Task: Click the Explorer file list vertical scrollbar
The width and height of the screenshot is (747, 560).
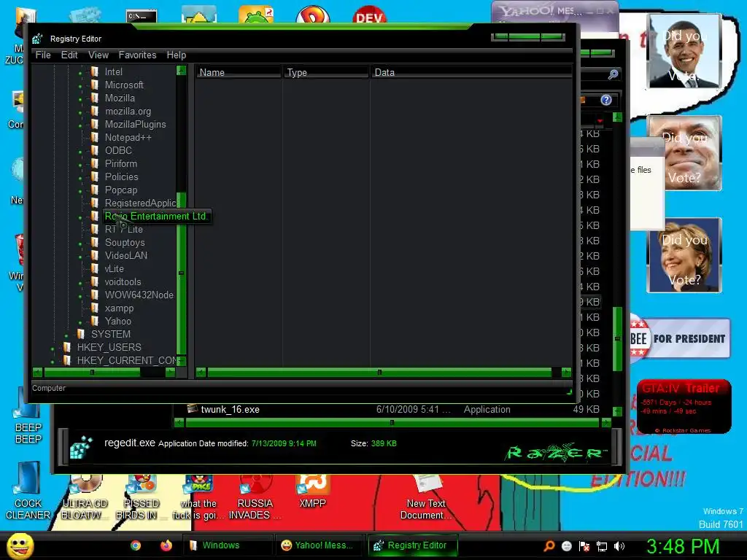Action: [617, 338]
